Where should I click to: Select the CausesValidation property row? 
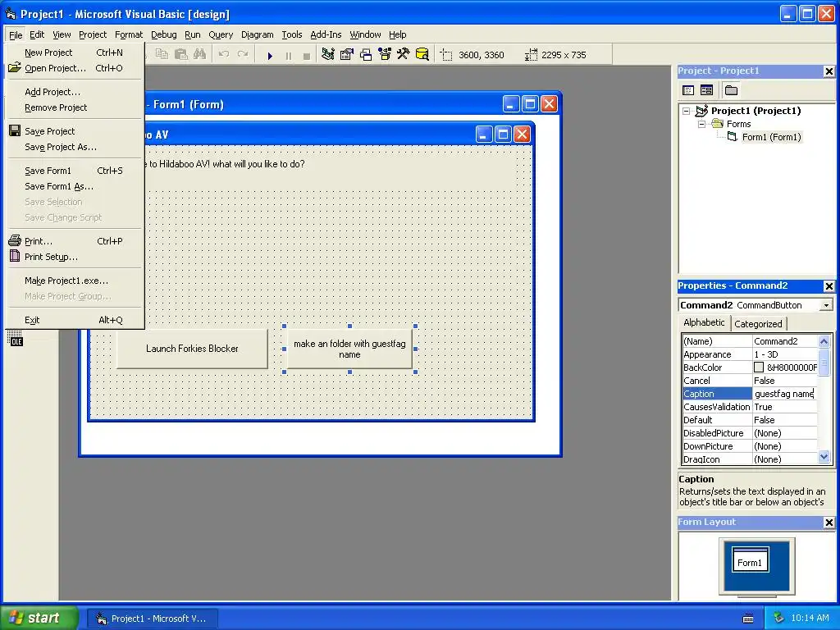coord(750,407)
